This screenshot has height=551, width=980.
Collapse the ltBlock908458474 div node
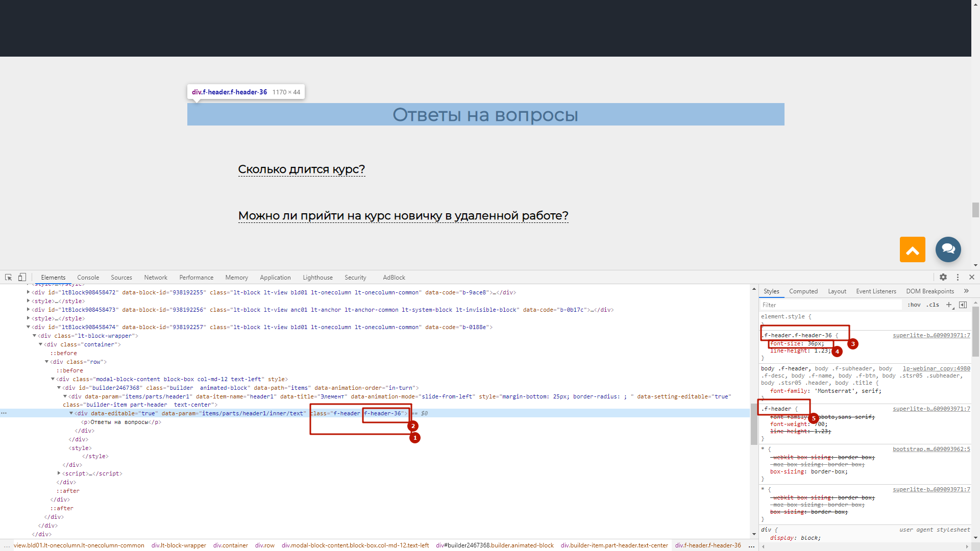[28, 327]
